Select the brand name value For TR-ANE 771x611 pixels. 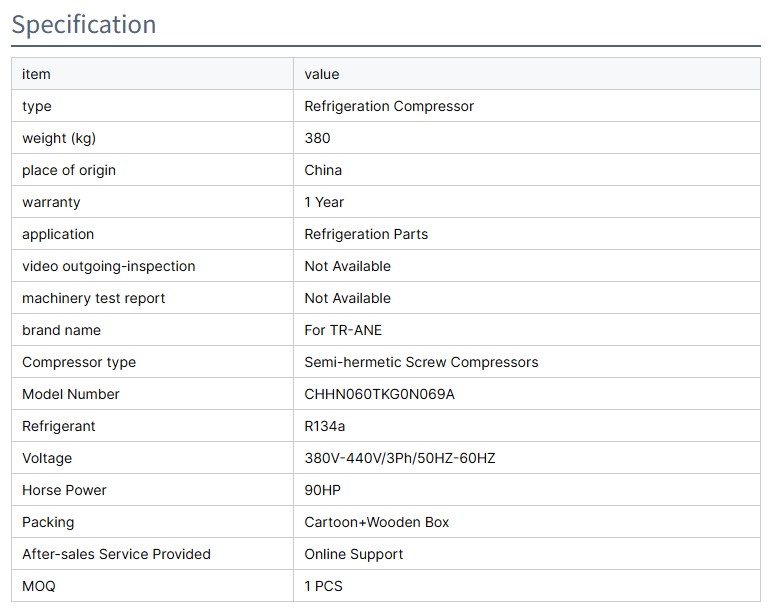tap(343, 330)
